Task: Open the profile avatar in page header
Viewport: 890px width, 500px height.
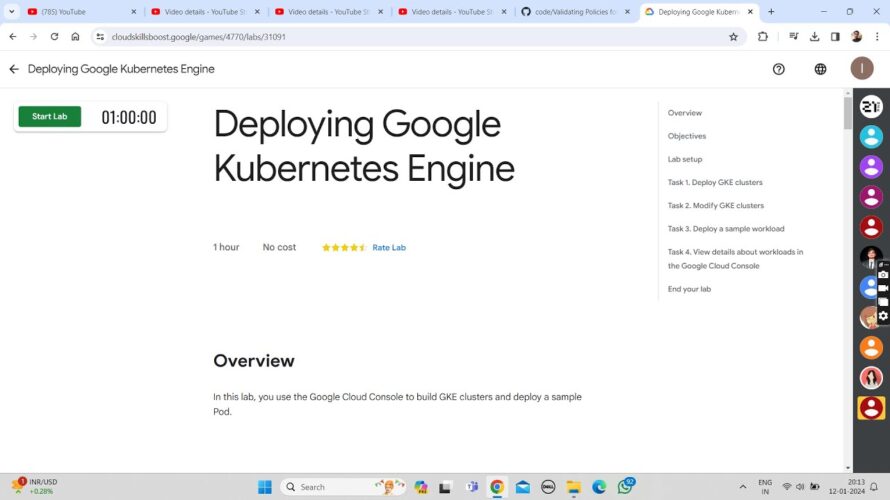Action: pyautogui.click(x=862, y=69)
